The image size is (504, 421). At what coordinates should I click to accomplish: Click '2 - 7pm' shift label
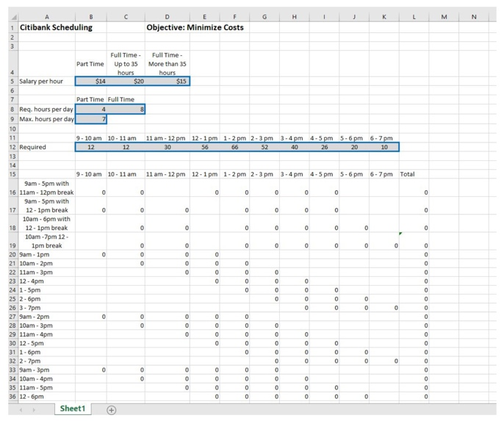tap(30, 361)
